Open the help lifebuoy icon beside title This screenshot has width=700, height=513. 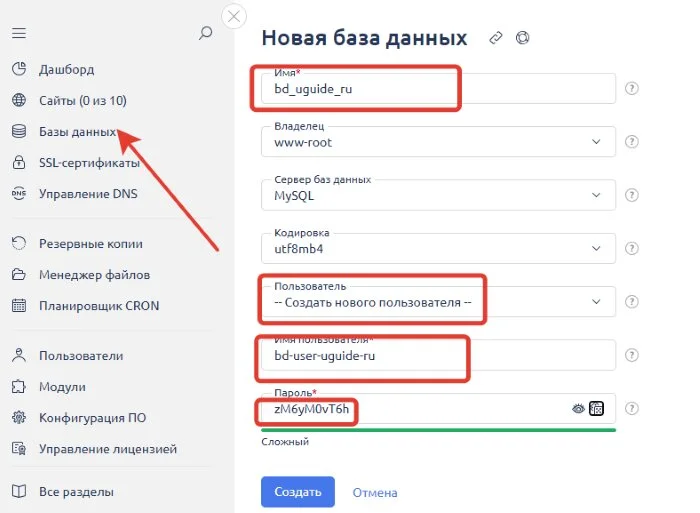coord(522,38)
